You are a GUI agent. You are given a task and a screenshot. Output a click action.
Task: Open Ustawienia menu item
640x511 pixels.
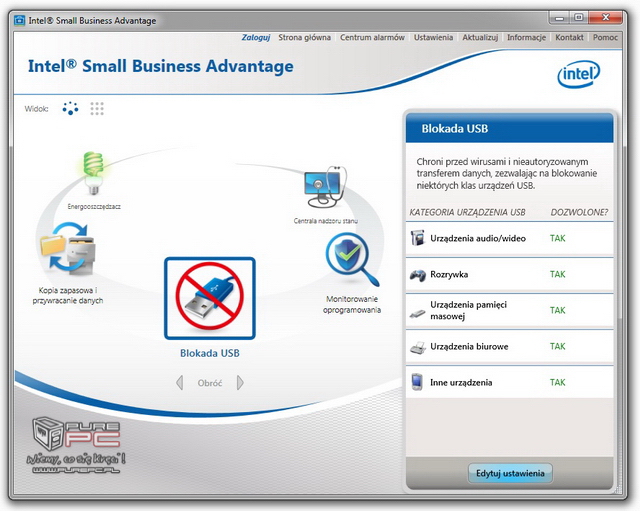(433, 37)
